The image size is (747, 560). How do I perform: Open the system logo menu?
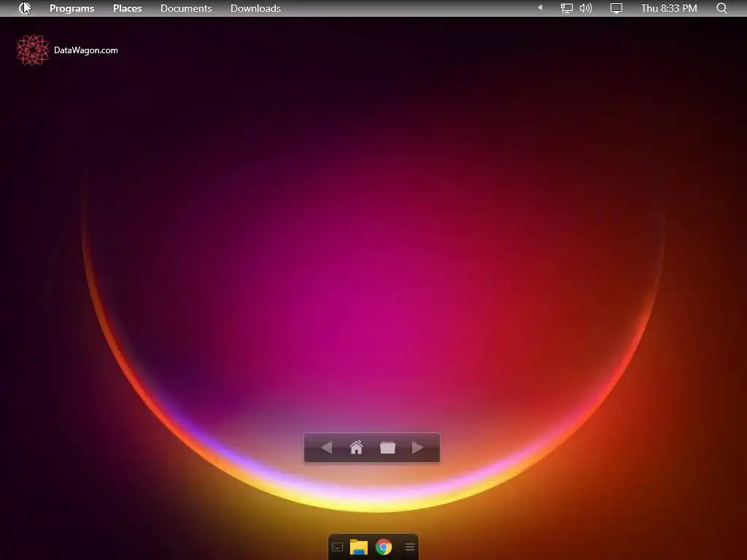[25, 8]
